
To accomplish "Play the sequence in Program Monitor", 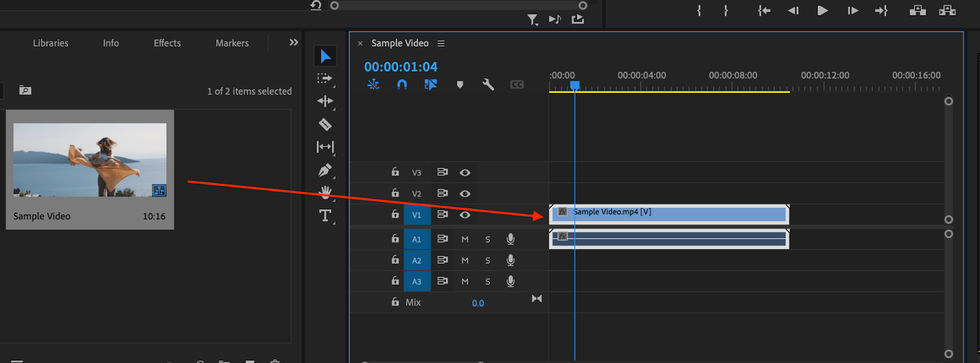I will pos(823,10).
